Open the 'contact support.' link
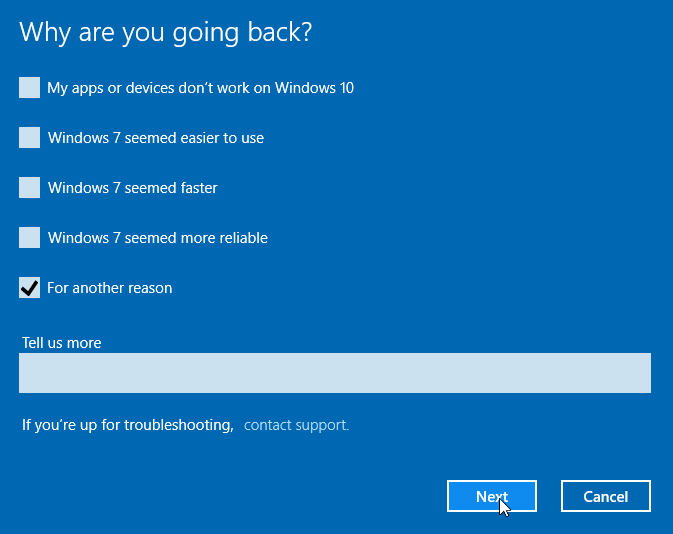 pos(296,425)
